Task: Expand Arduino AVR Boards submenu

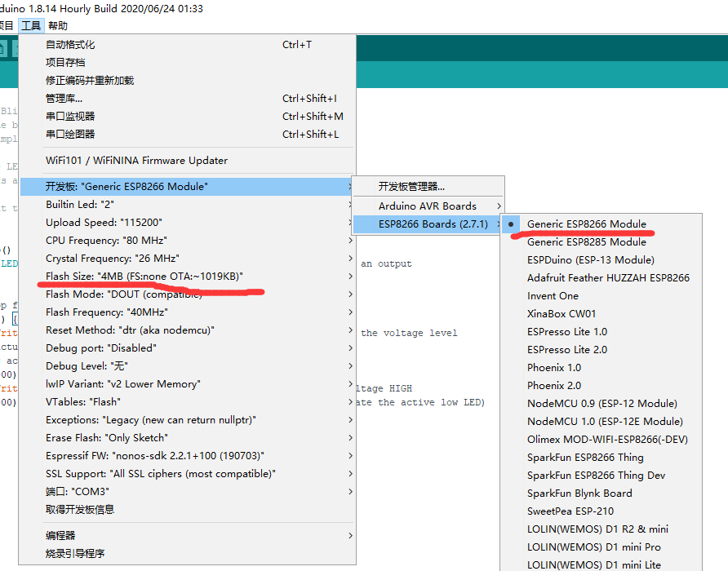Action: point(428,206)
